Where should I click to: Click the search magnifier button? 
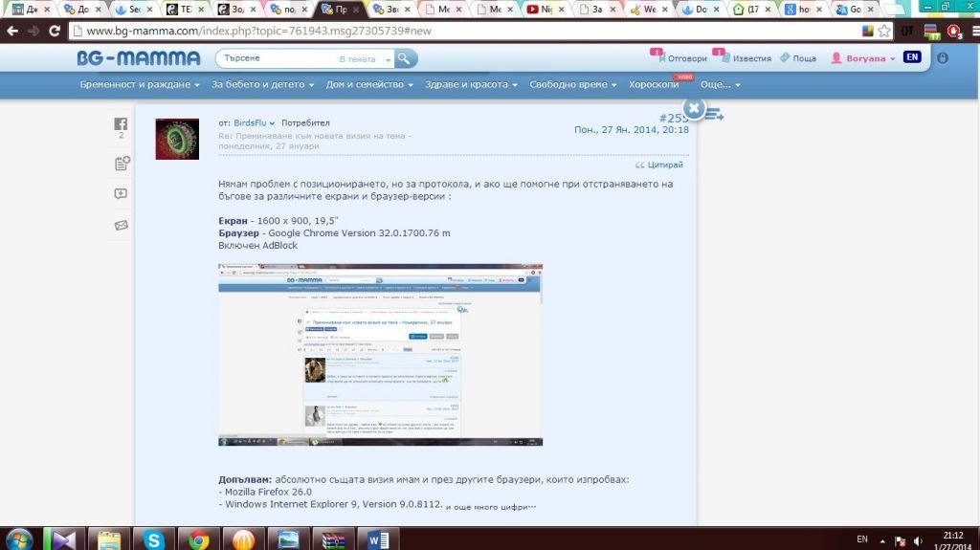tap(406, 58)
